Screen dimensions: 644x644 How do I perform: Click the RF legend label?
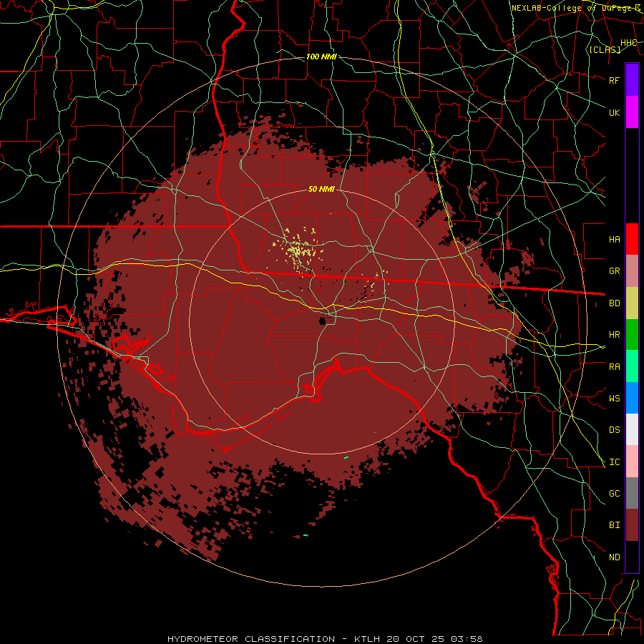pos(615,80)
